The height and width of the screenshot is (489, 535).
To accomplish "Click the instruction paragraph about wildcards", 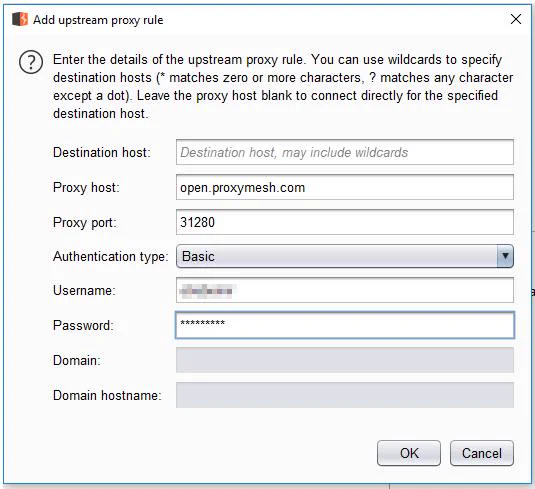I will click(x=283, y=86).
